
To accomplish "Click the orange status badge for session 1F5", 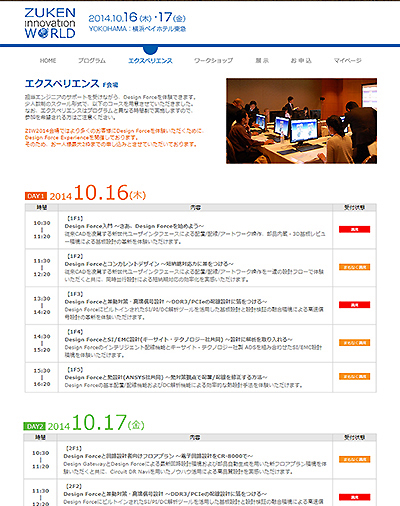I will pos(355,377).
